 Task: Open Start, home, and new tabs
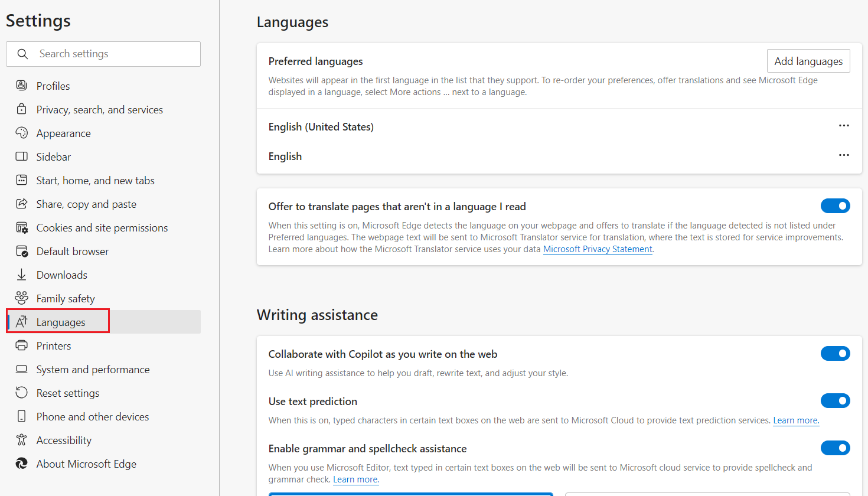pos(95,181)
